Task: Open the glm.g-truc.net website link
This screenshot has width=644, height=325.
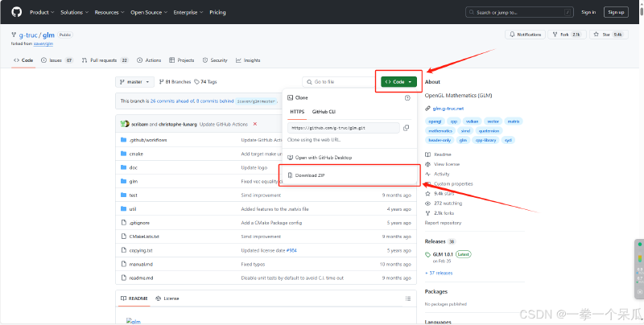Action: [x=448, y=109]
